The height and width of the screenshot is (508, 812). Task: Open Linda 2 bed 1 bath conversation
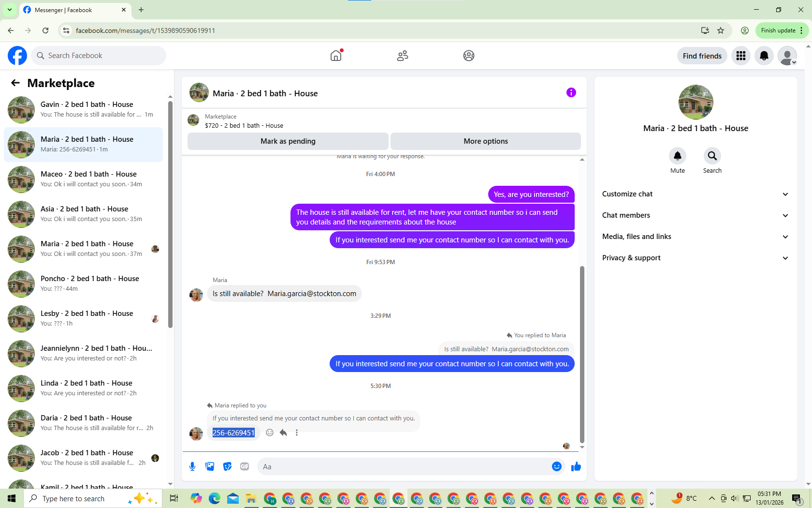[x=83, y=388]
